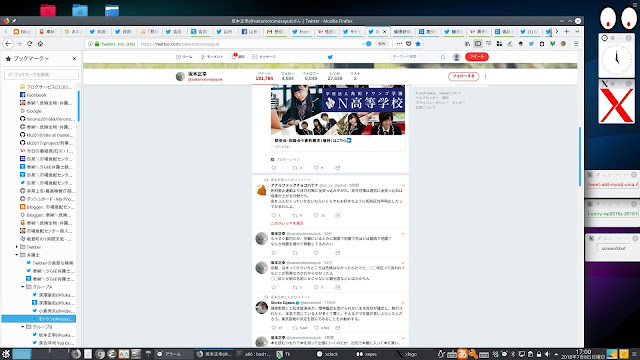The height and width of the screenshot is (360, 640).
Task: Open page actions three-dot menu in URL bar
Action: tap(399, 44)
